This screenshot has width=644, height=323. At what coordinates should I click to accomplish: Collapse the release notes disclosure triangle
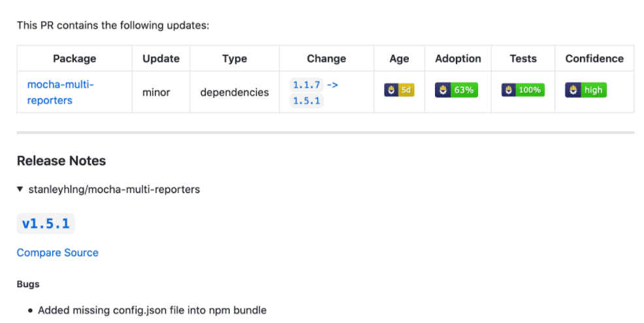point(20,189)
